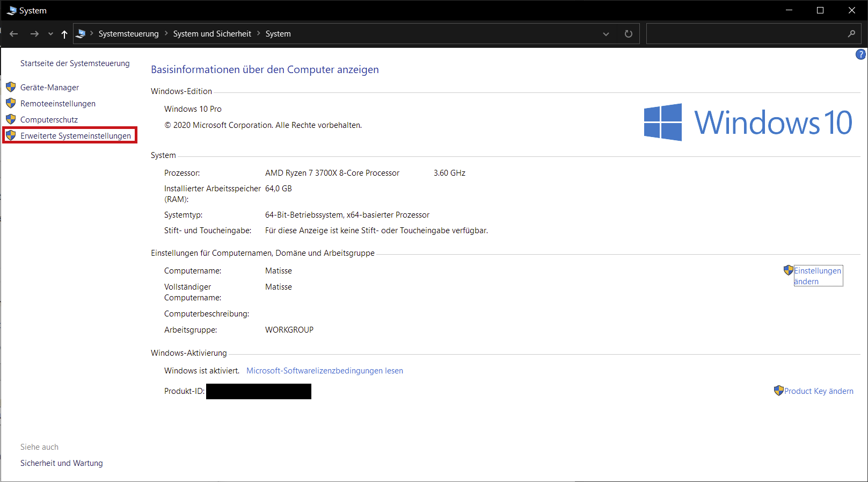This screenshot has width=868, height=482.
Task: Open Microsoft-Softwarelizenzbedingungen lesen link
Action: 325,371
